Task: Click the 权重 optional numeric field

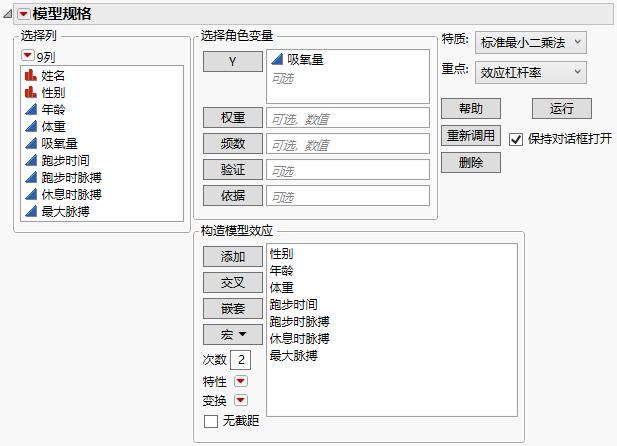Action: point(348,118)
